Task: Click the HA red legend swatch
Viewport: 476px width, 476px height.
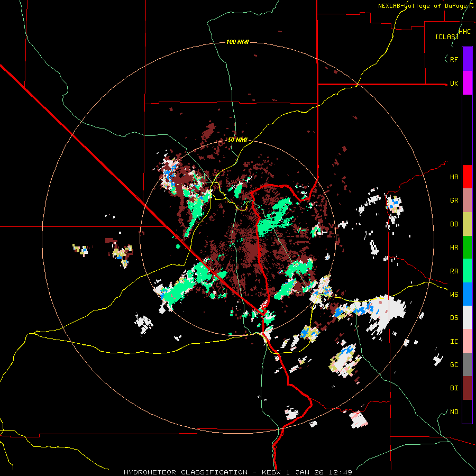Action: point(467,177)
